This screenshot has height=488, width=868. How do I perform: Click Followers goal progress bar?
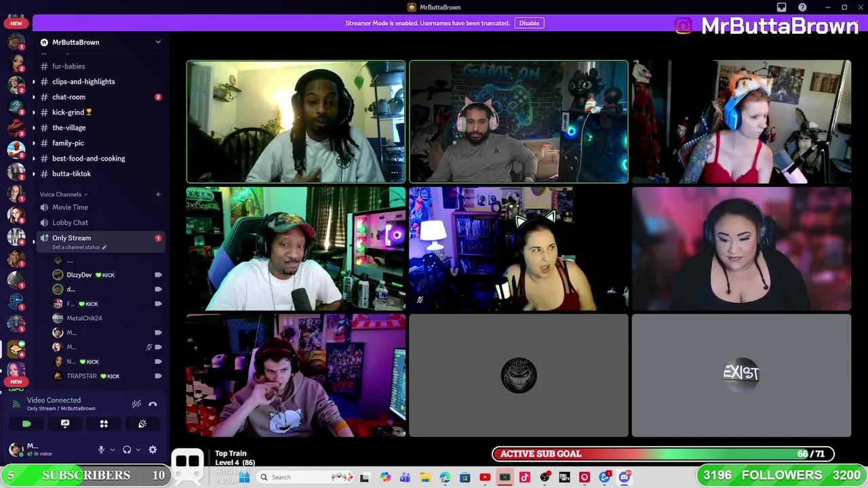(781, 475)
